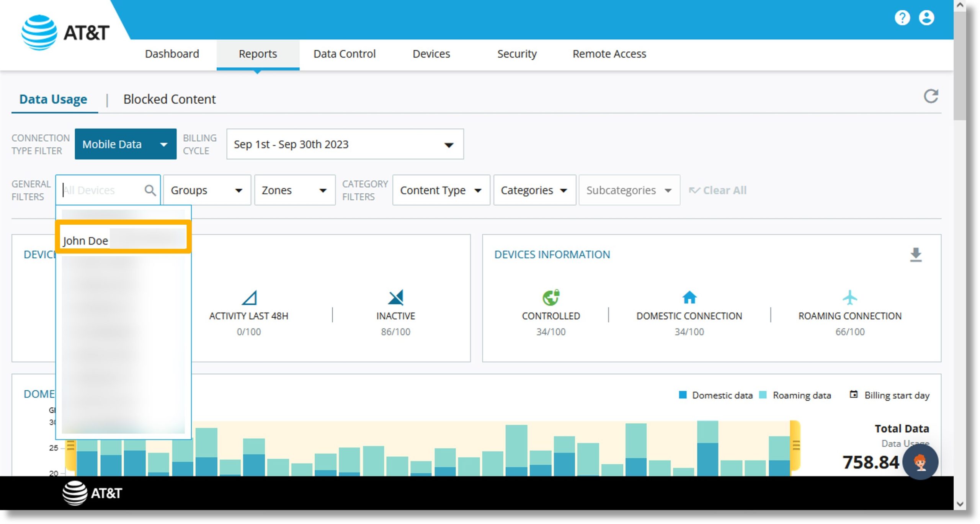Screen dimensions: 980x524
Task: Go to the Dashboard tab
Action: pyautogui.click(x=172, y=54)
